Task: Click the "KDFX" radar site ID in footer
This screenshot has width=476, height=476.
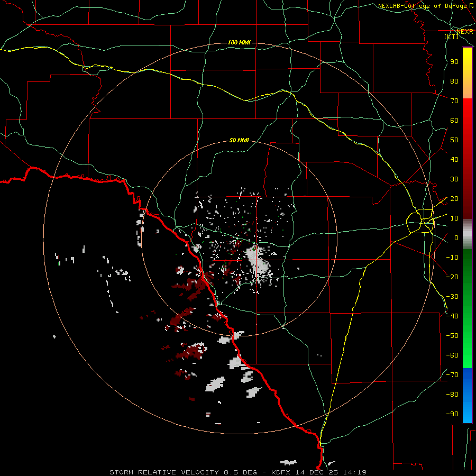Action: [281, 472]
